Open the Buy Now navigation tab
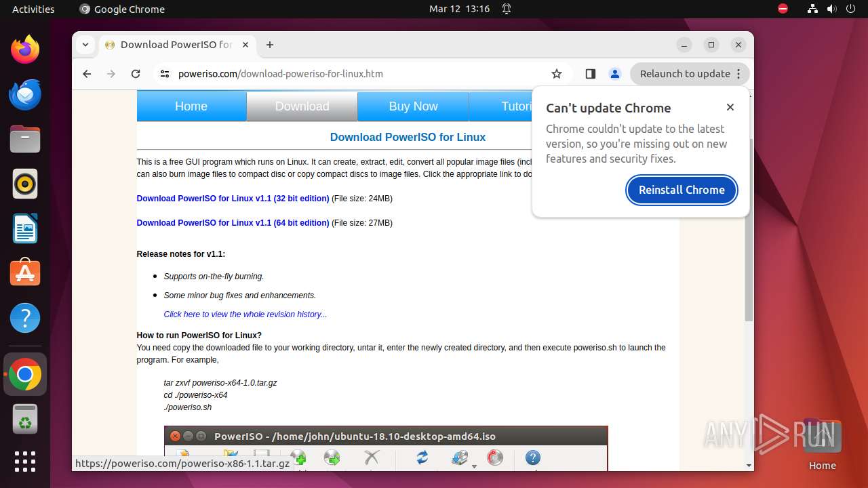868x488 pixels. [413, 106]
